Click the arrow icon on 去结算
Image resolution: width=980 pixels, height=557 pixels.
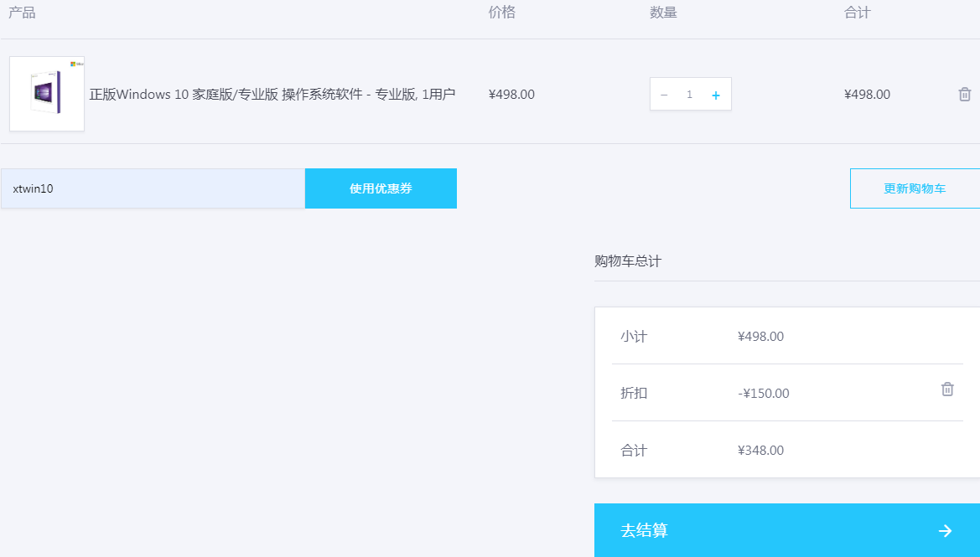coord(945,531)
